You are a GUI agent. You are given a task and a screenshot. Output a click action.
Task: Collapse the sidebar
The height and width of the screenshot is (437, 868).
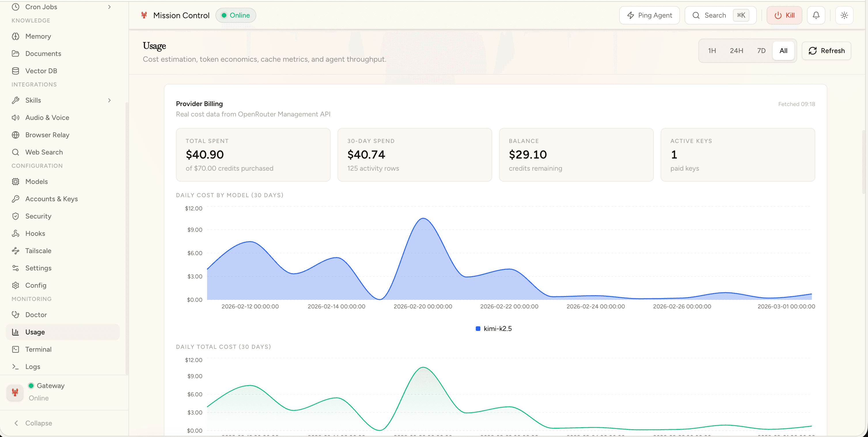[38, 423]
